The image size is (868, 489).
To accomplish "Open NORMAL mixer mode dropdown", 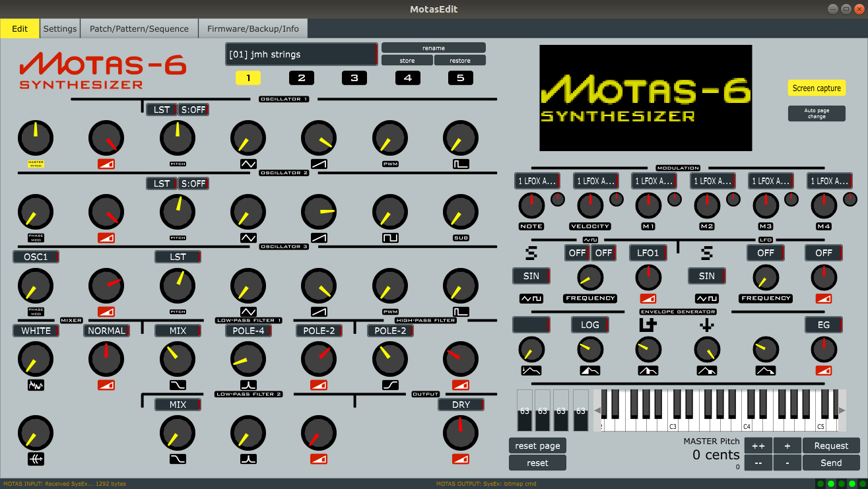I will (x=106, y=331).
